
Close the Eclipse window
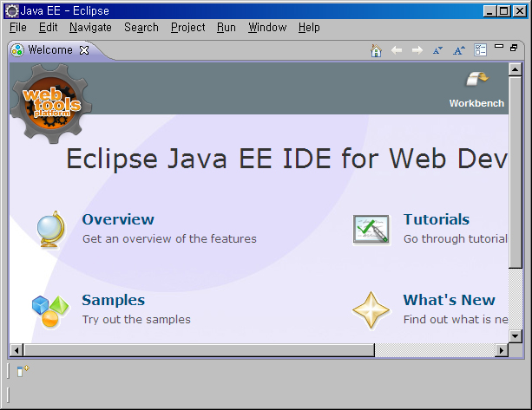pyautogui.click(x=520, y=11)
